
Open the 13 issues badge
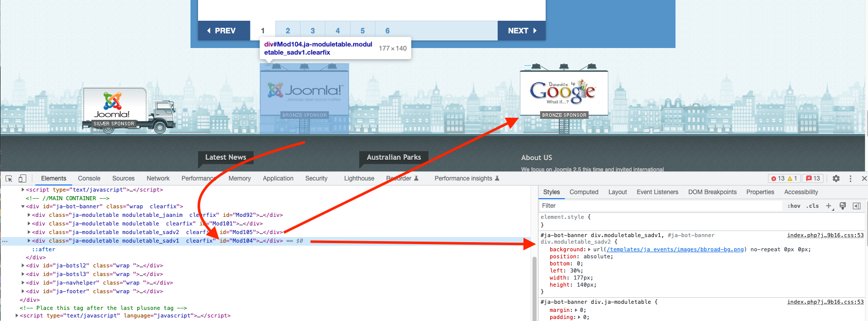click(x=813, y=178)
